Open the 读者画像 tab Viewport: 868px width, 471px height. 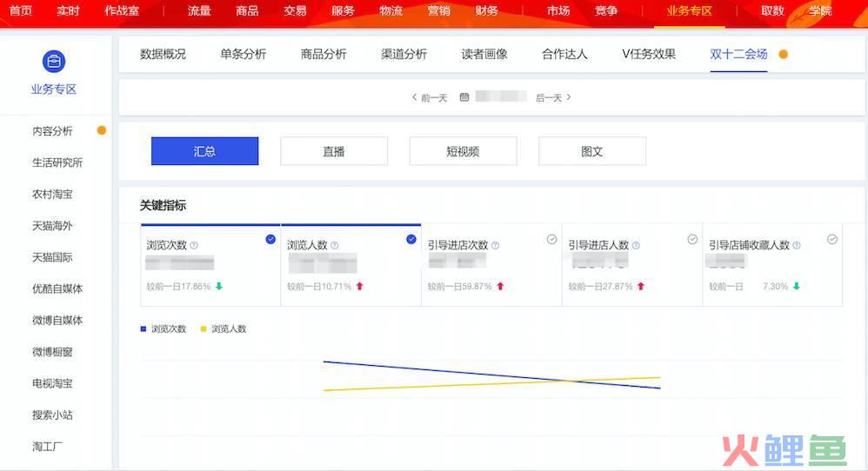[484, 54]
